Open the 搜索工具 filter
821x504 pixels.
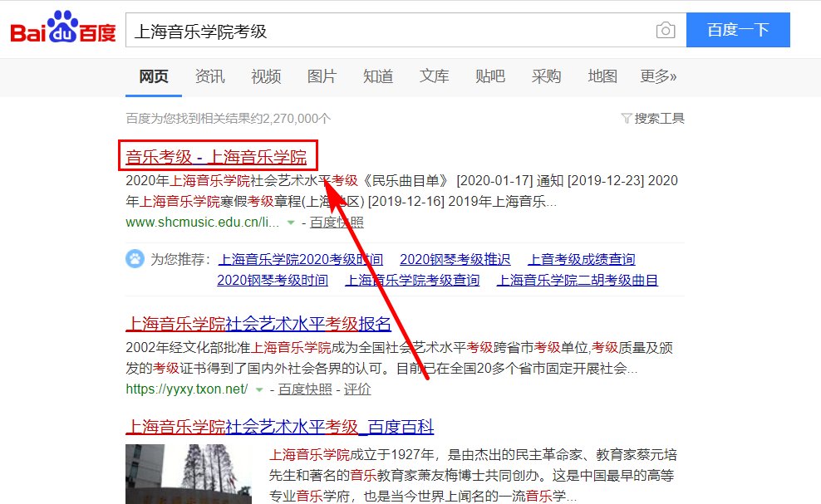[x=652, y=118]
